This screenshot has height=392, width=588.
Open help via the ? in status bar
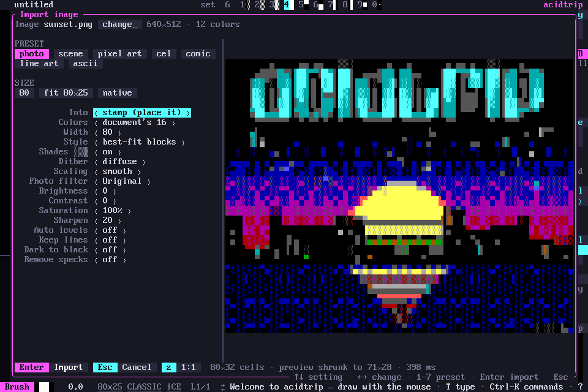581,386
